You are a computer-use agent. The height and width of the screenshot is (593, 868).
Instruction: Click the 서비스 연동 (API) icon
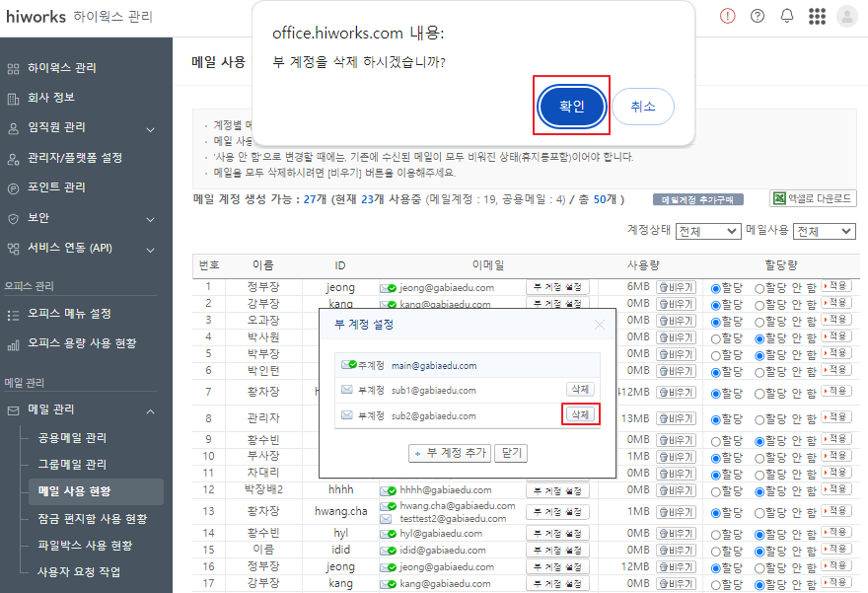(x=13, y=249)
